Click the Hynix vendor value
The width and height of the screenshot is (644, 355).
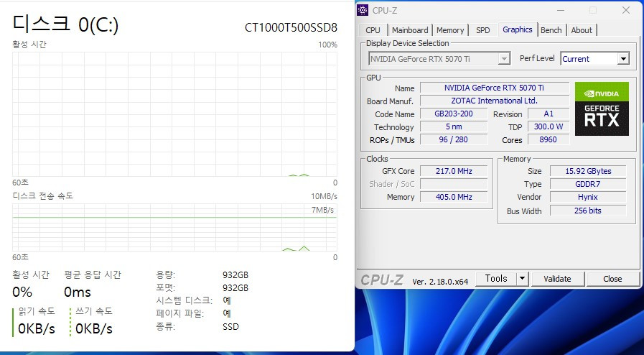(x=588, y=197)
